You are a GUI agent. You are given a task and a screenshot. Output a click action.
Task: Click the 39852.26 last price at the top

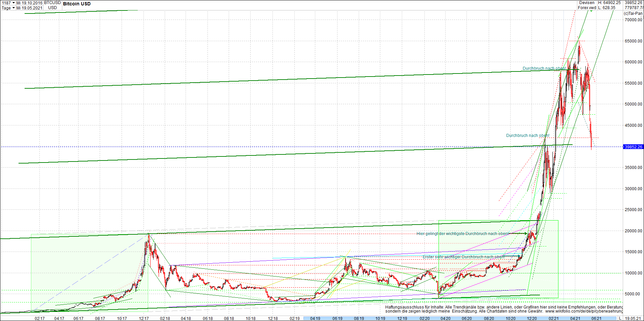633,3
